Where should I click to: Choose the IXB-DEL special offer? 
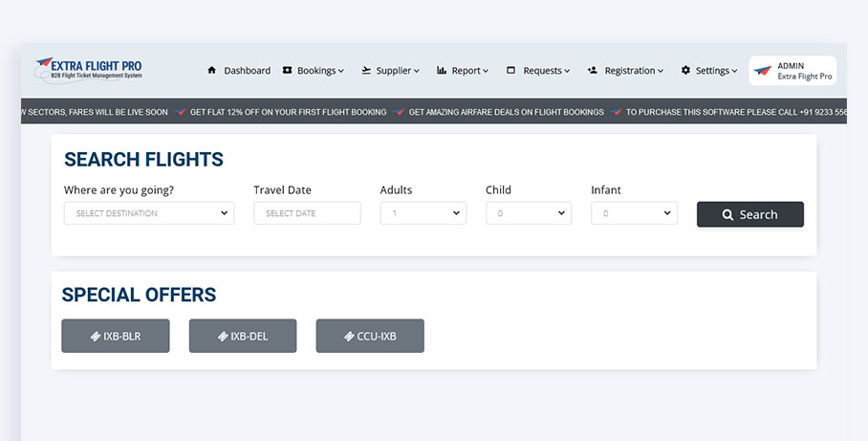pyautogui.click(x=243, y=336)
